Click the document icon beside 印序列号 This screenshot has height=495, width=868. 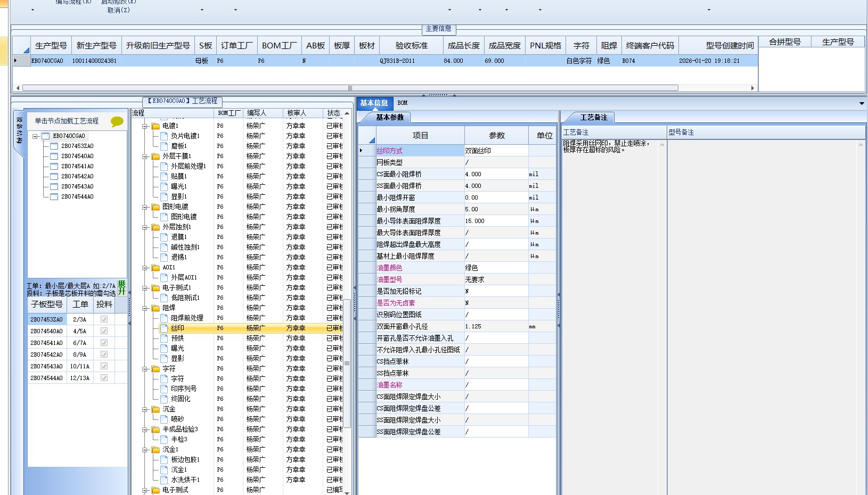click(x=165, y=389)
